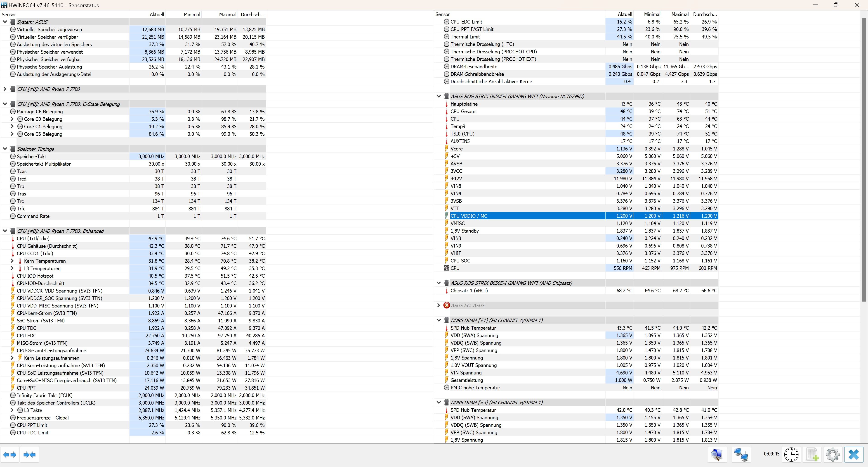Click the red error icon on ASUS EC
This screenshot has height=467, width=868.
pos(446,305)
